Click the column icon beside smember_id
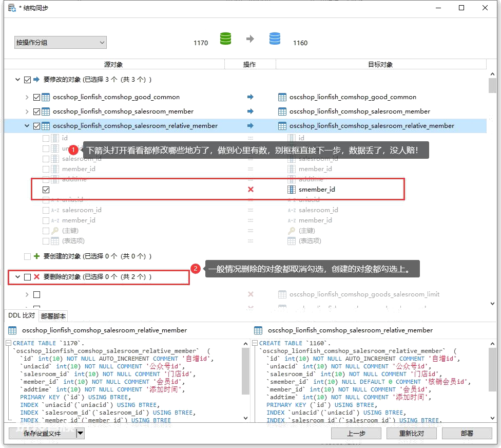 292,190
